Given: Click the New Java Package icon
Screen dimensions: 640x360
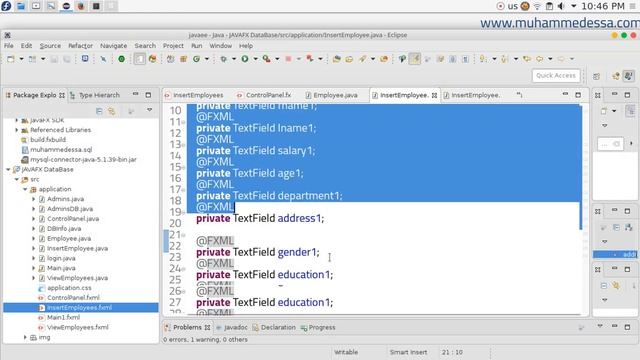Looking at the screenshot, I should click(183, 59).
